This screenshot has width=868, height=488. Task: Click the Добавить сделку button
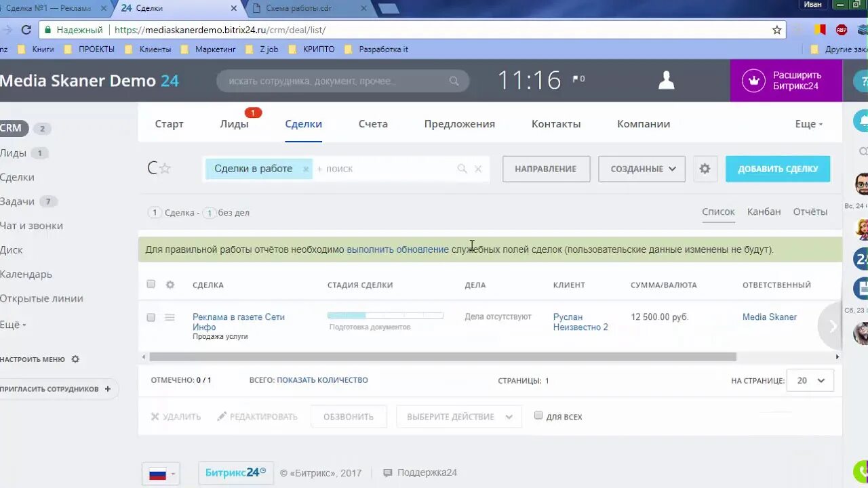[x=778, y=169]
